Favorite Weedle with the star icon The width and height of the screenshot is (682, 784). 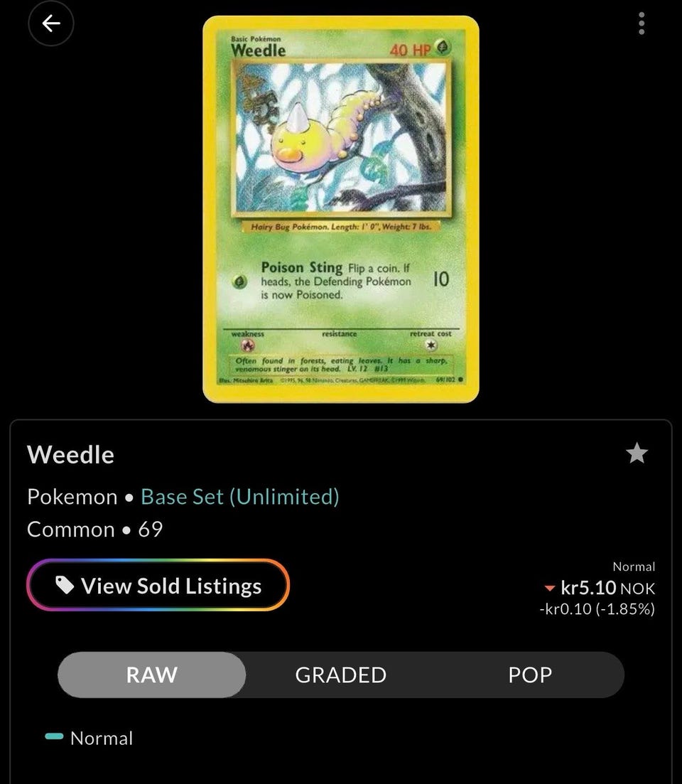tap(637, 453)
